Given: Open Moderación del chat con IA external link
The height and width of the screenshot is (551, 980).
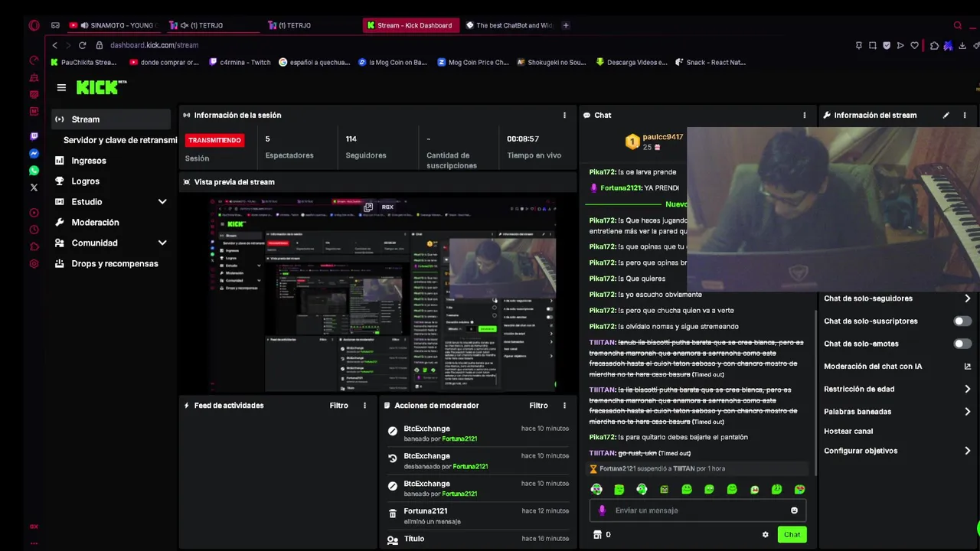Looking at the screenshot, I should (967, 367).
